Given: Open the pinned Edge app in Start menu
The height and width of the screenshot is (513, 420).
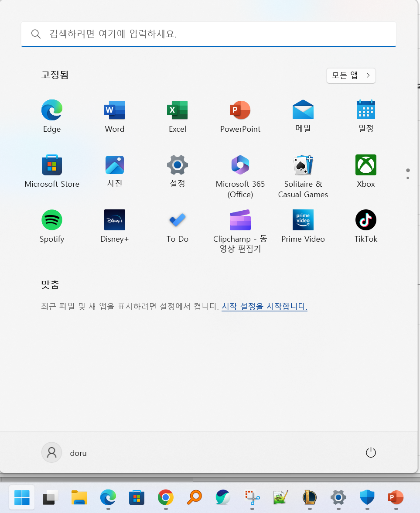Looking at the screenshot, I should pos(51,116).
